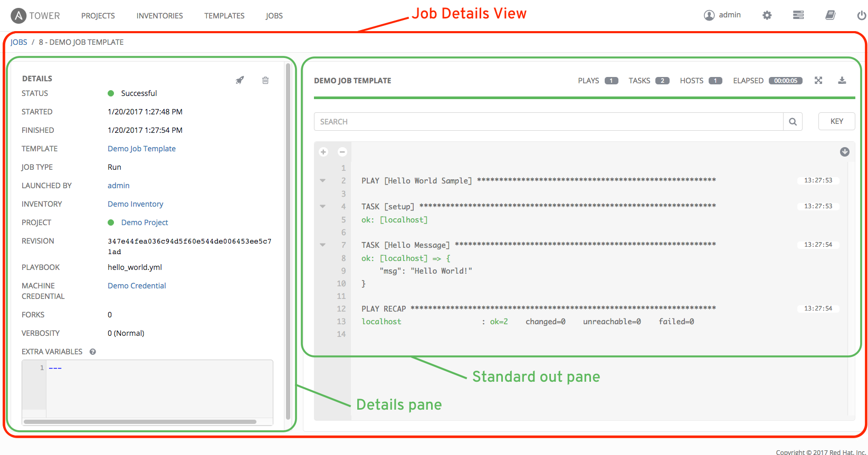868x455 pixels.
Task: Jump to bottom with down arrow icon
Action: (x=845, y=152)
